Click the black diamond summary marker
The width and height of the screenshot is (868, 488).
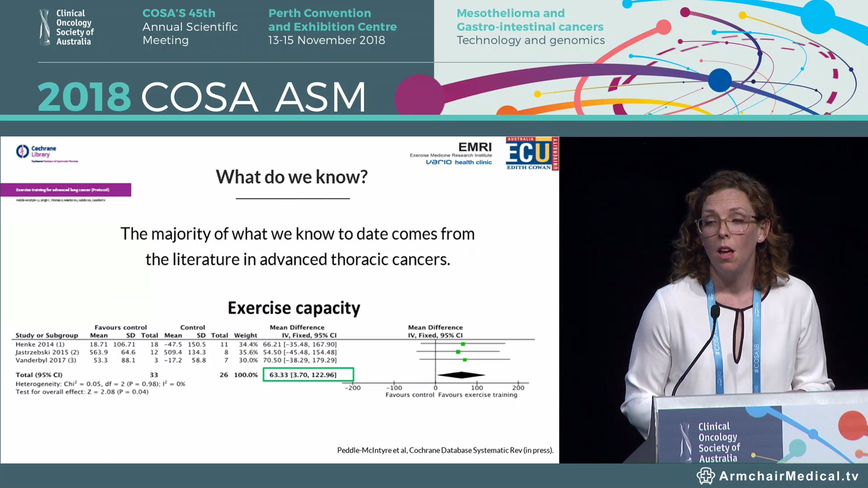pos(462,375)
